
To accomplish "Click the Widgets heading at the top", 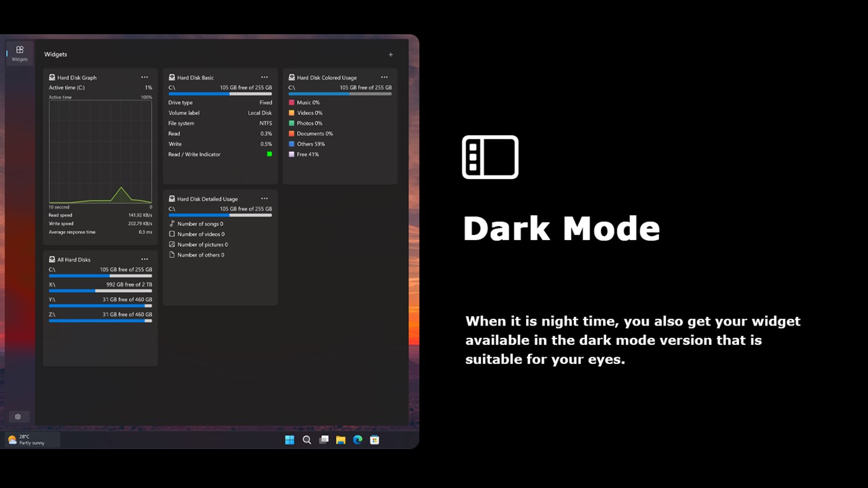I will (x=55, y=54).
